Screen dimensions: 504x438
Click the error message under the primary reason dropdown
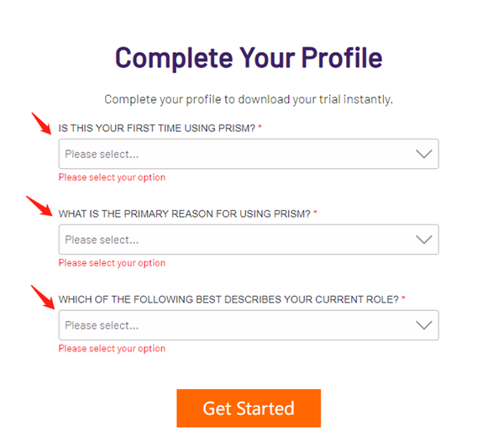coord(112,263)
